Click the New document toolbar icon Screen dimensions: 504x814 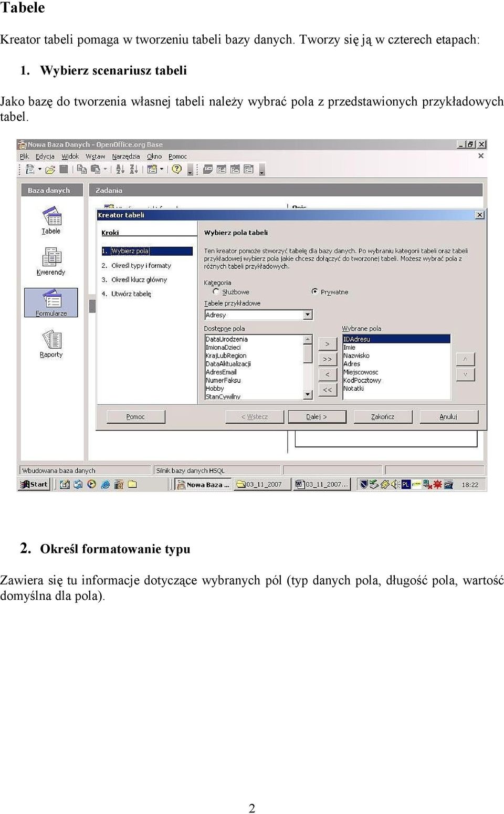30,169
